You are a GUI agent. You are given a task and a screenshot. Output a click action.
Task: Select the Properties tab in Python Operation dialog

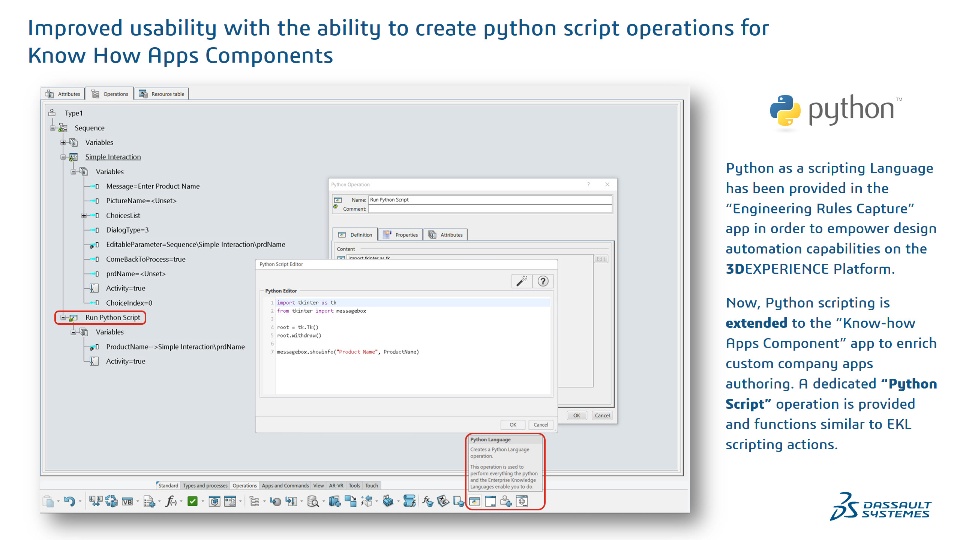(400, 234)
